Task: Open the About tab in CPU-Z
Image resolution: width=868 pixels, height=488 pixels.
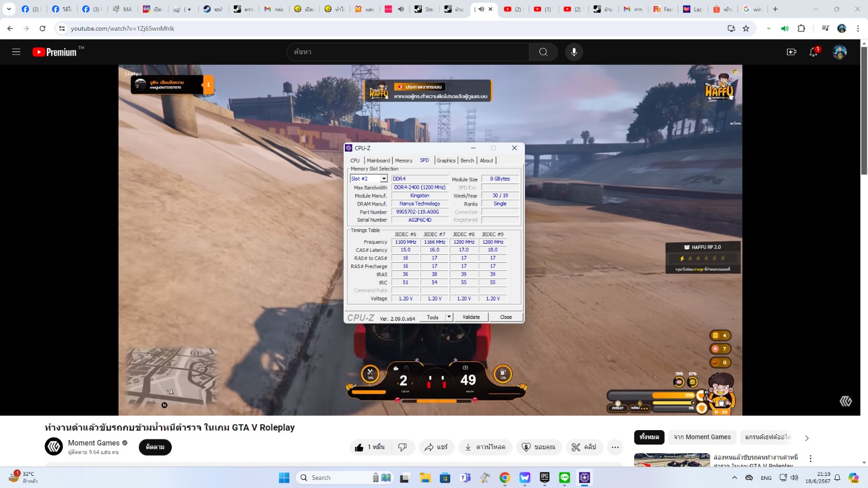Action: [x=487, y=160]
